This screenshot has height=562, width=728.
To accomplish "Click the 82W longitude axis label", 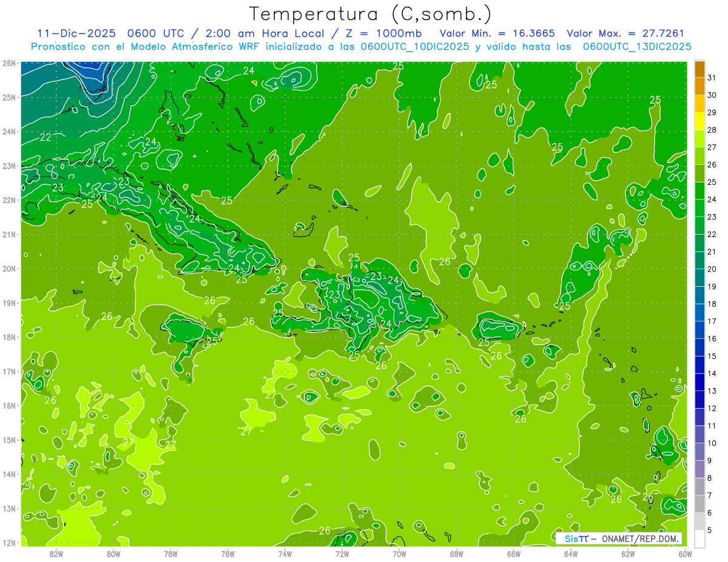I will (x=56, y=553).
